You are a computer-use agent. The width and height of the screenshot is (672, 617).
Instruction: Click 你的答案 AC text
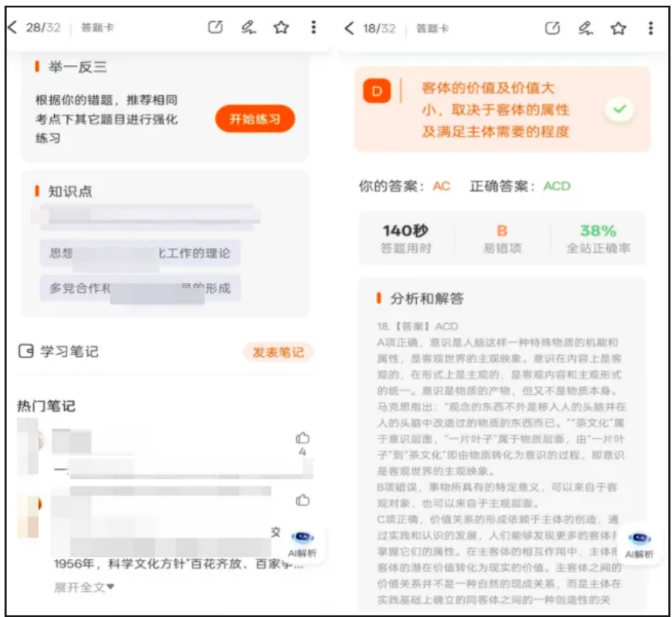point(404,186)
